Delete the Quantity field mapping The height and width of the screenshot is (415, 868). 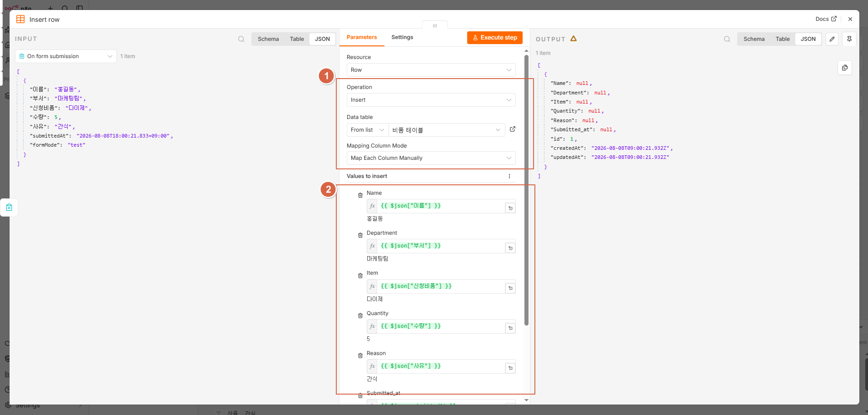[x=360, y=316]
